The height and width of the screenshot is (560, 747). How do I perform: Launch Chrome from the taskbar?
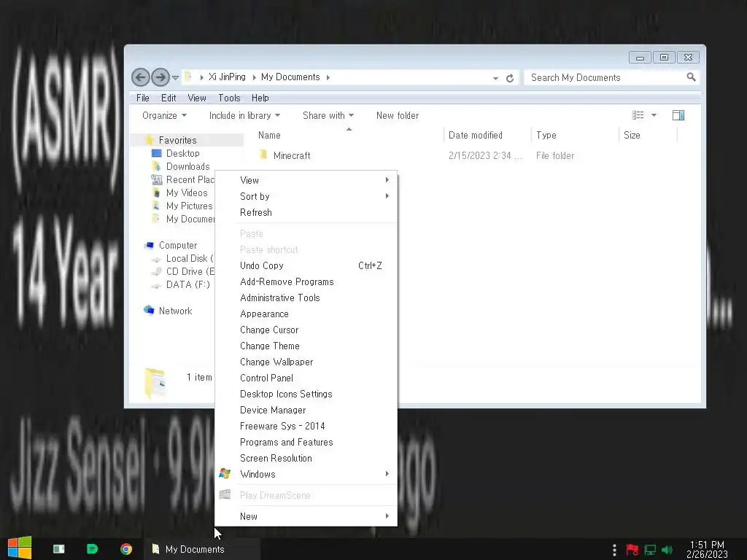pyautogui.click(x=126, y=549)
